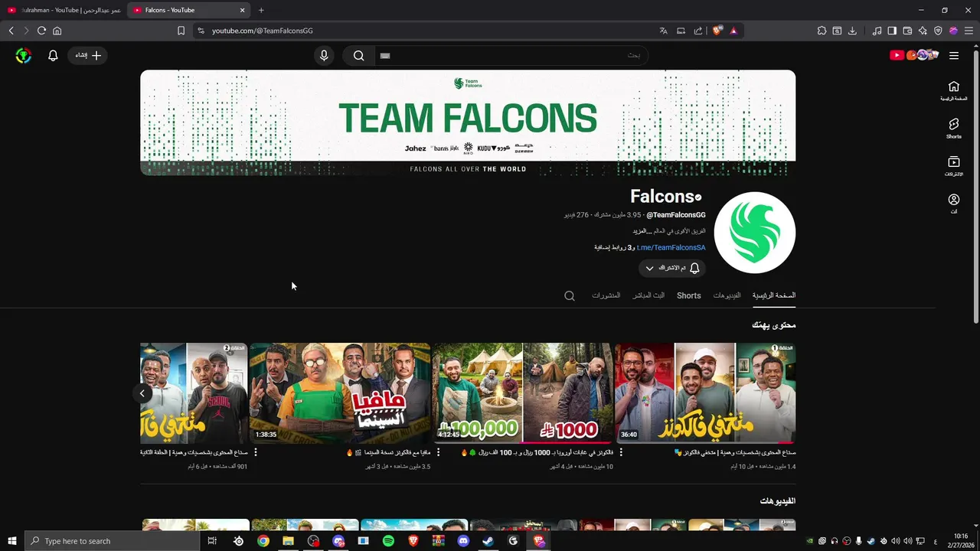Screen dimensions: 980x551
Task: Click the YouTube search magnifier button
Action: pos(358,56)
